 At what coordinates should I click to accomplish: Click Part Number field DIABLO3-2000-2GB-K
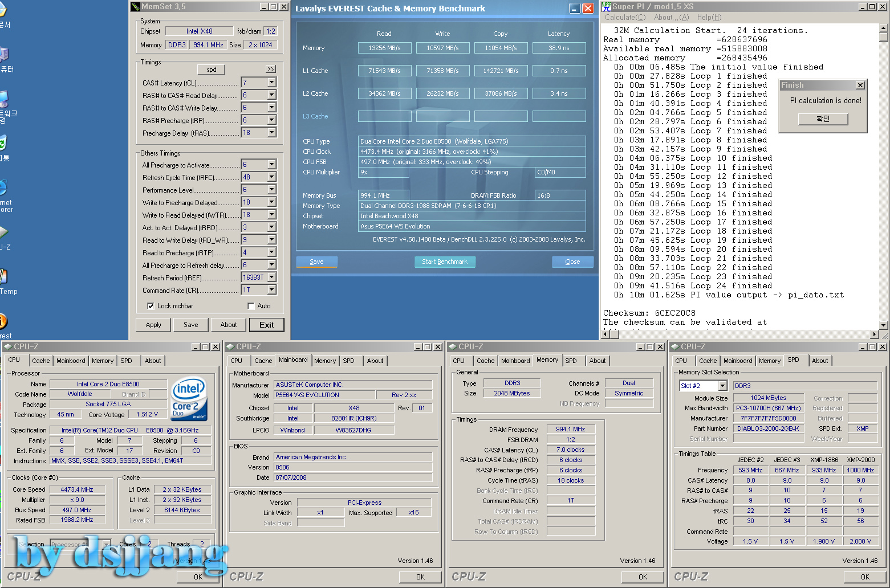pos(769,428)
